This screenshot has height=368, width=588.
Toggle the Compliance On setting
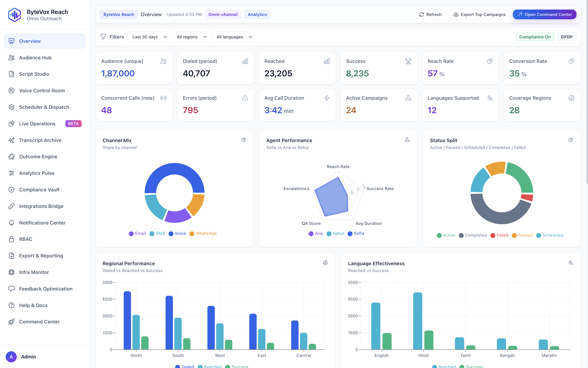coord(535,37)
